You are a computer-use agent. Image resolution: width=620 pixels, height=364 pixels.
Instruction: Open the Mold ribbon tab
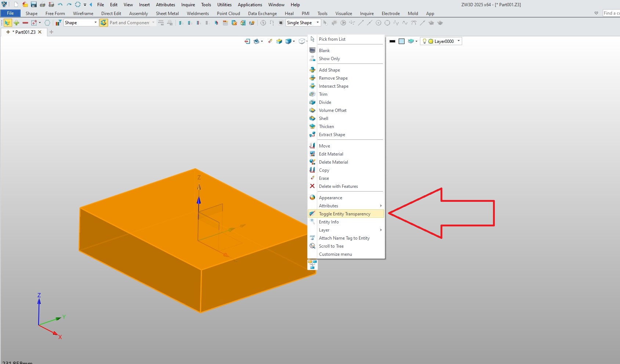[413, 14]
